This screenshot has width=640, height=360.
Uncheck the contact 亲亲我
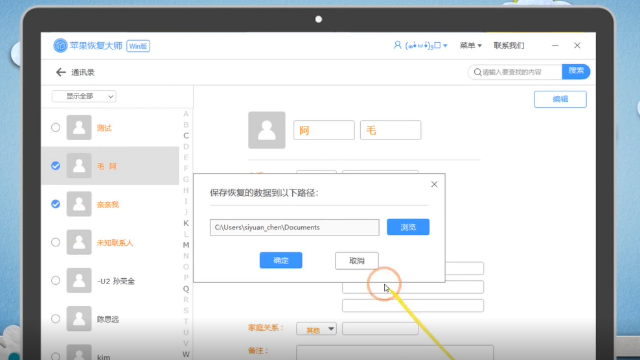(x=56, y=204)
